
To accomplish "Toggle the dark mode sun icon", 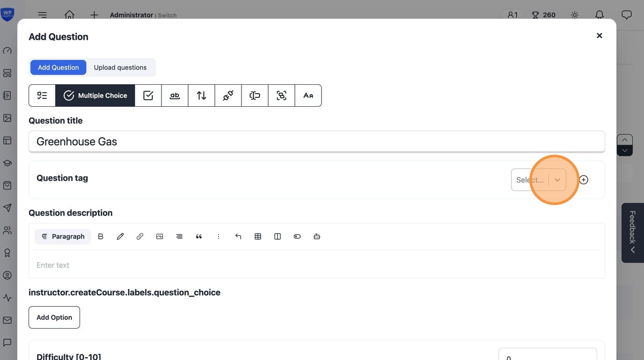I will (575, 15).
